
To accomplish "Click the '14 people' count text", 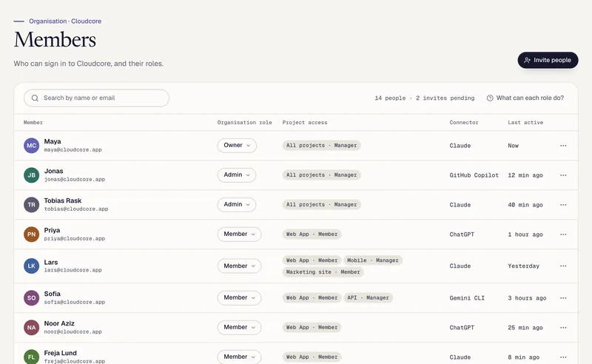I will click(x=390, y=98).
